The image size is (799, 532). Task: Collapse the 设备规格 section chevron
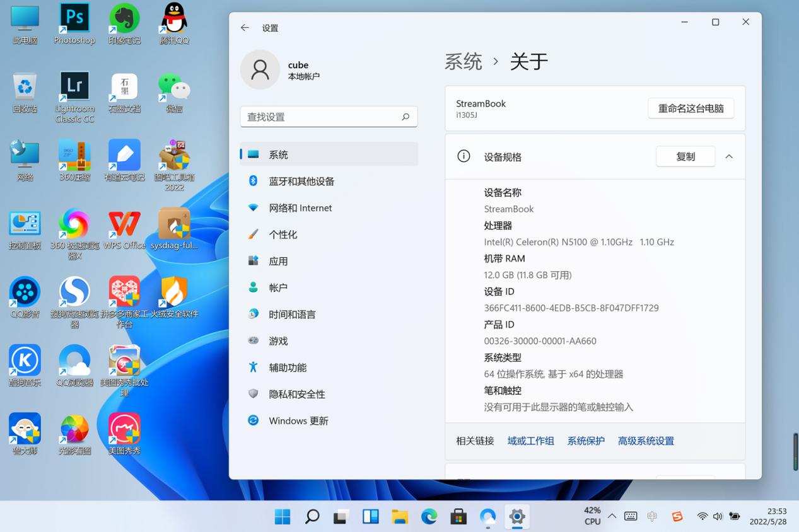729,156
